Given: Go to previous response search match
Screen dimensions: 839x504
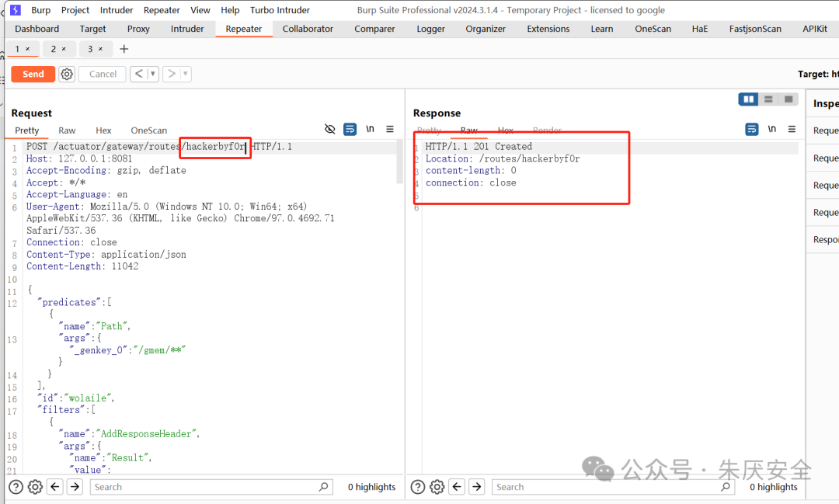Looking at the screenshot, I should [457, 486].
